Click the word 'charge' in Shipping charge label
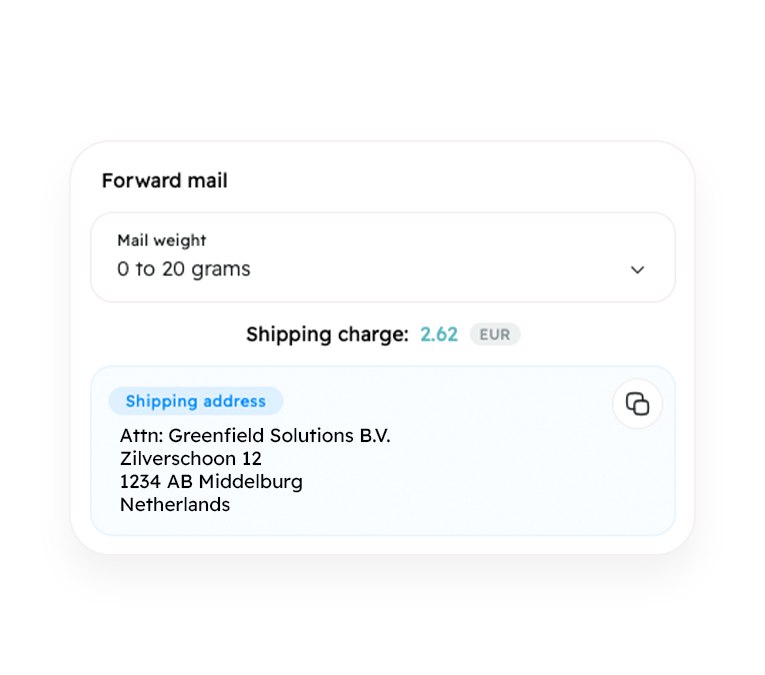This screenshot has width=765, height=675. coord(370,335)
